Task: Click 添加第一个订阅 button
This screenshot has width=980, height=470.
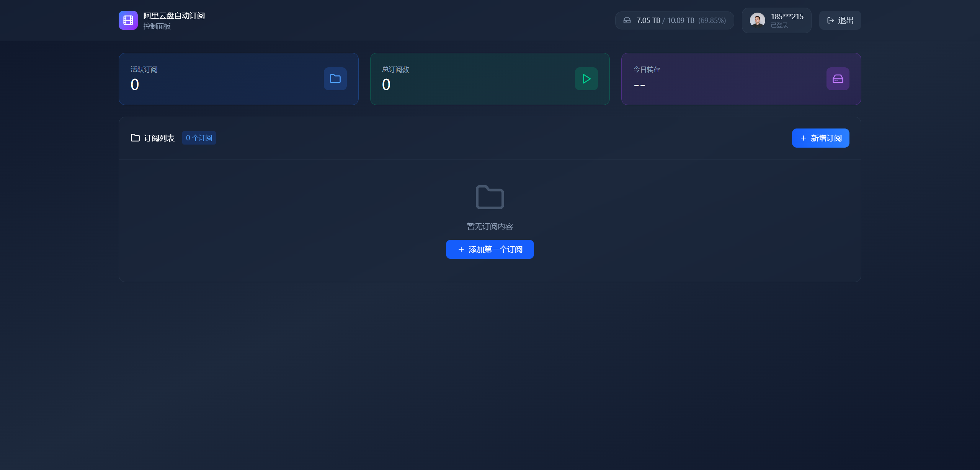Action: (x=490, y=249)
